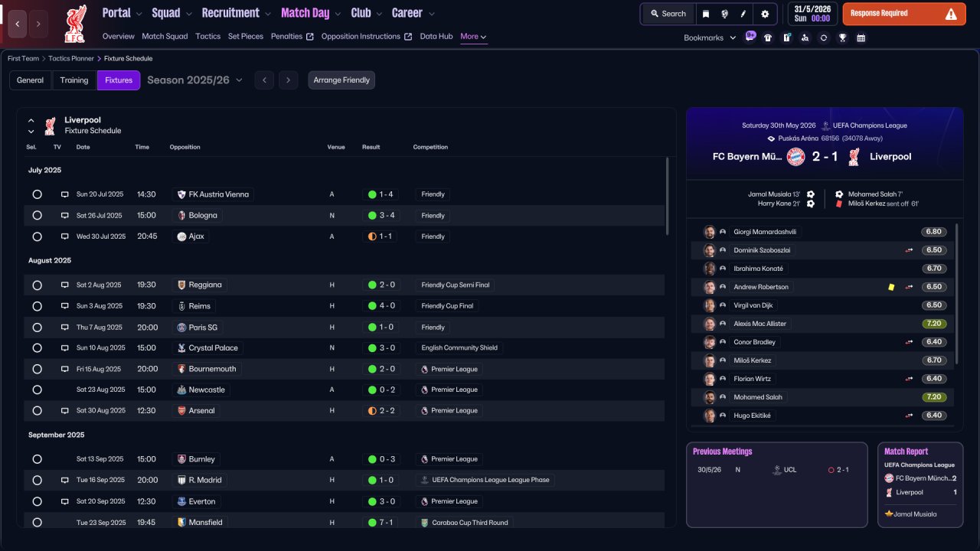
Task: Select the Newcastle fixture radio button
Action: [37, 390]
